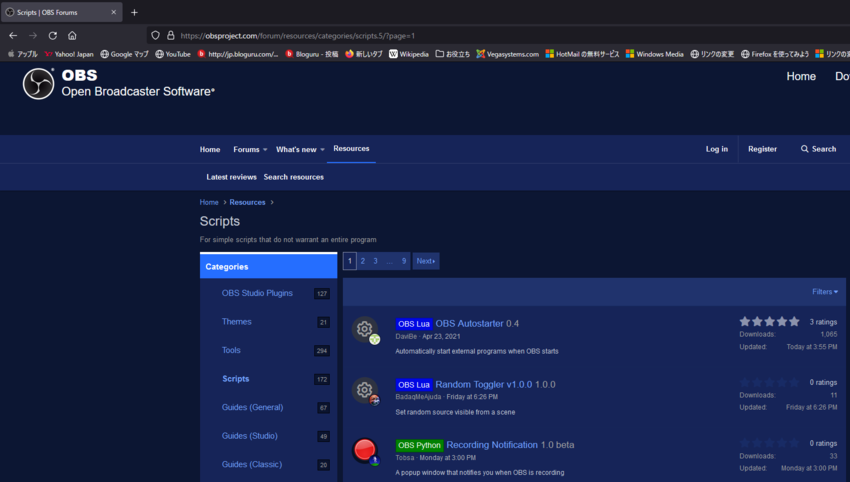Open a new tab with plus icon
The height and width of the screenshot is (482, 850).
[134, 12]
